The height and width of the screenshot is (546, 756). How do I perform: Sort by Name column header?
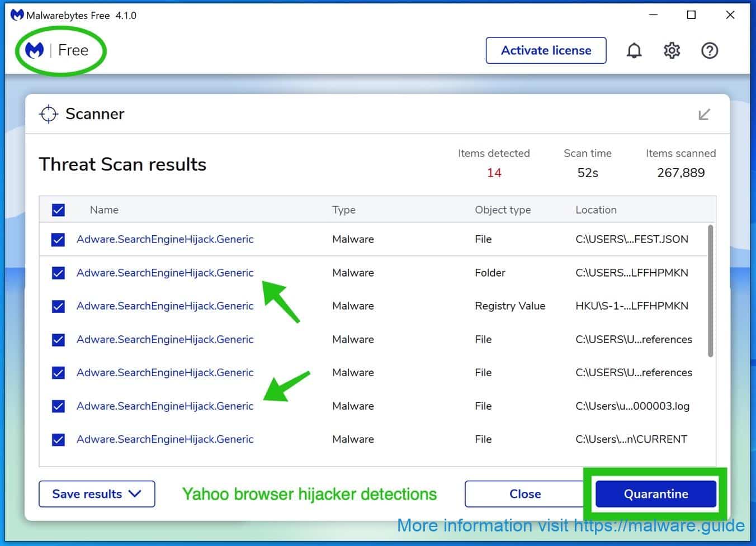tap(104, 210)
